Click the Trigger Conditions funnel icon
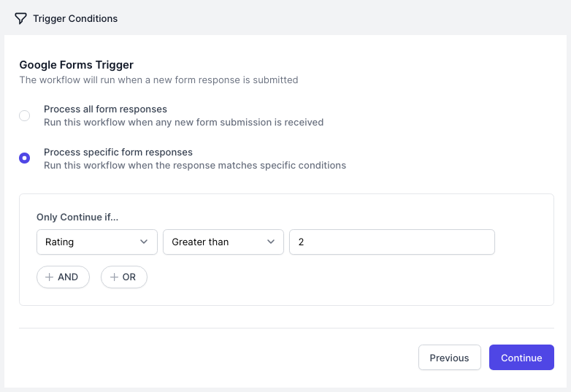This screenshot has height=392, width=571. 20,18
